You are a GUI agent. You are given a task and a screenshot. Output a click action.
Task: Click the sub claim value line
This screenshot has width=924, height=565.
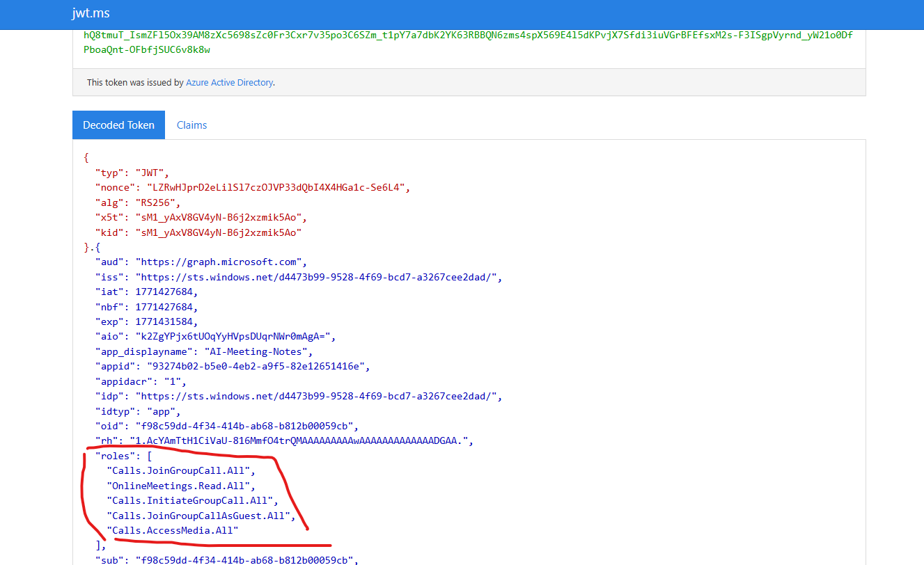pos(227,560)
